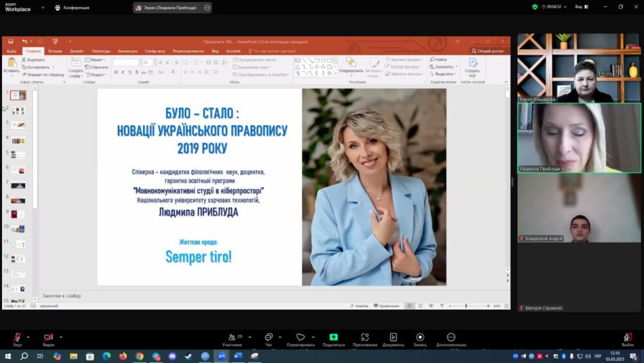Open the Участники participants panel
The image size is (644, 363).
click(232, 339)
